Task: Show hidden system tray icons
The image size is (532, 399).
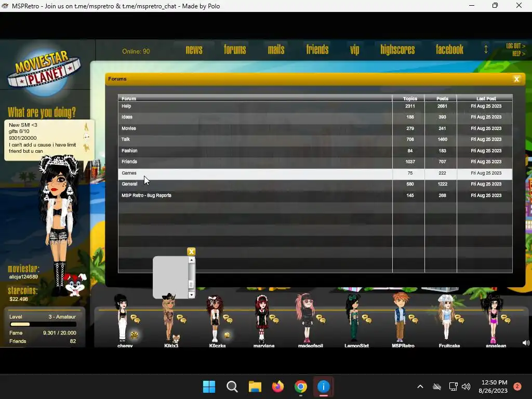Action: [x=420, y=387]
